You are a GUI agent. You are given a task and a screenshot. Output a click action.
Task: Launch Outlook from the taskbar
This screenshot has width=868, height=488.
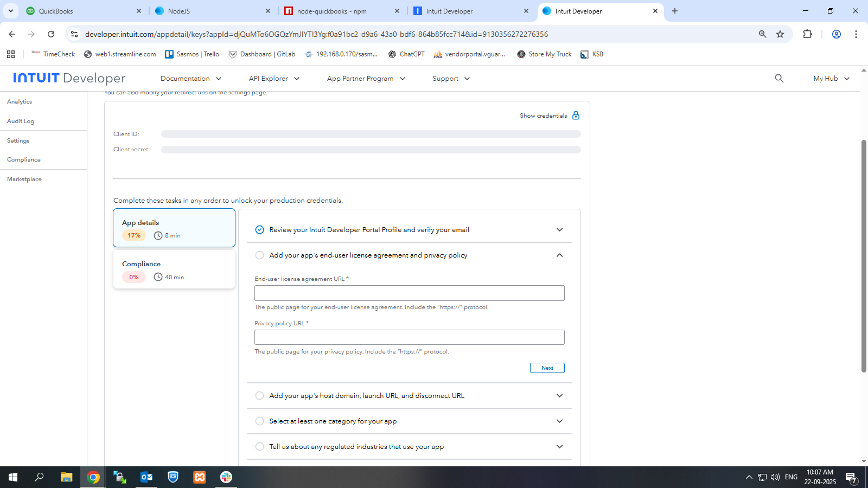[x=146, y=477]
